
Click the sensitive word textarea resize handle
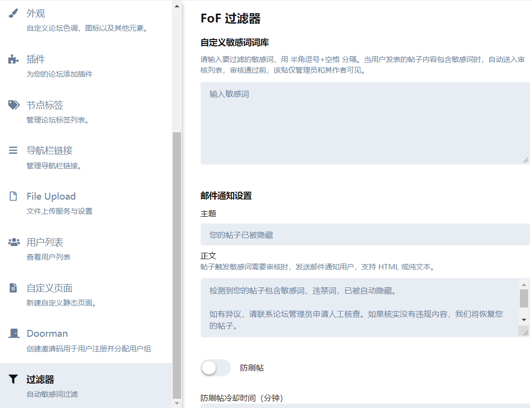click(x=526, y=160)
